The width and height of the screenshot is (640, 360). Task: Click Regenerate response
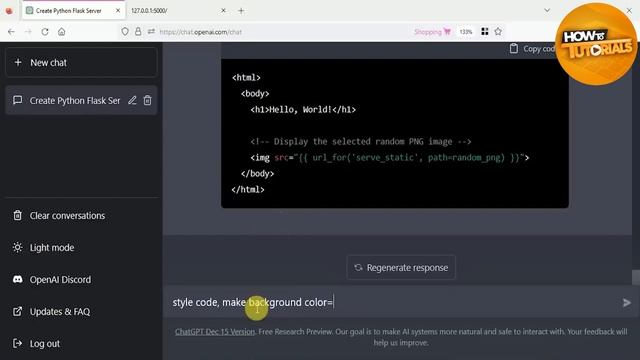coord(401,268)
